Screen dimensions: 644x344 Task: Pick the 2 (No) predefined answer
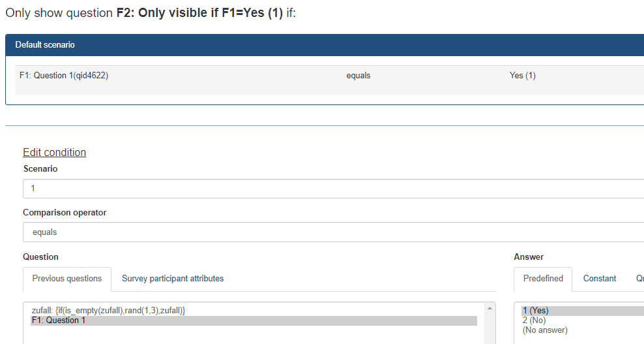click(534, 321)
